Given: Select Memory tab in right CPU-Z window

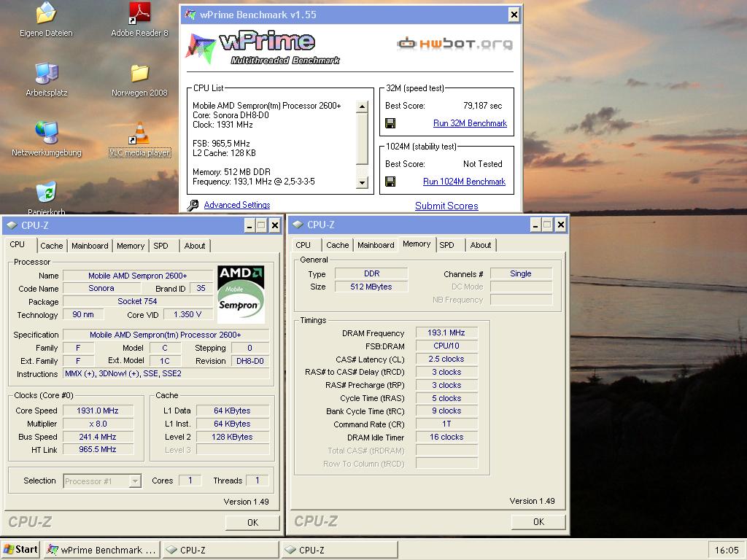Looking at the screenshot, I should tap(417, 244).
